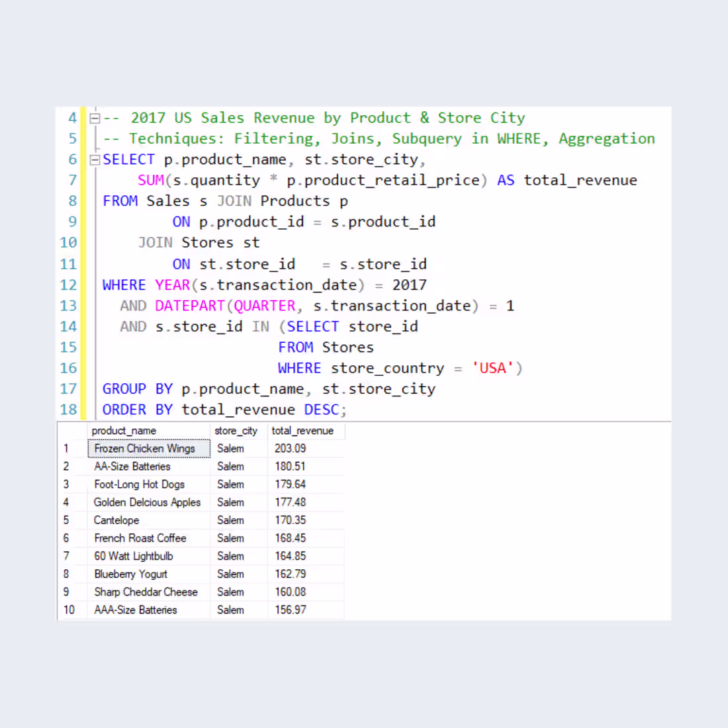
Task: Select the Blueberry Yogurt cell in results
Action: (130, 574)
